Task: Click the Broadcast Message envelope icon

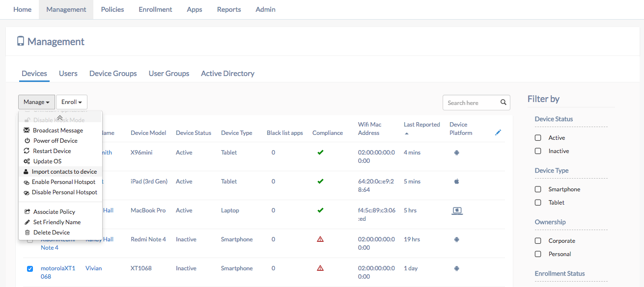Action: point(27,130)
